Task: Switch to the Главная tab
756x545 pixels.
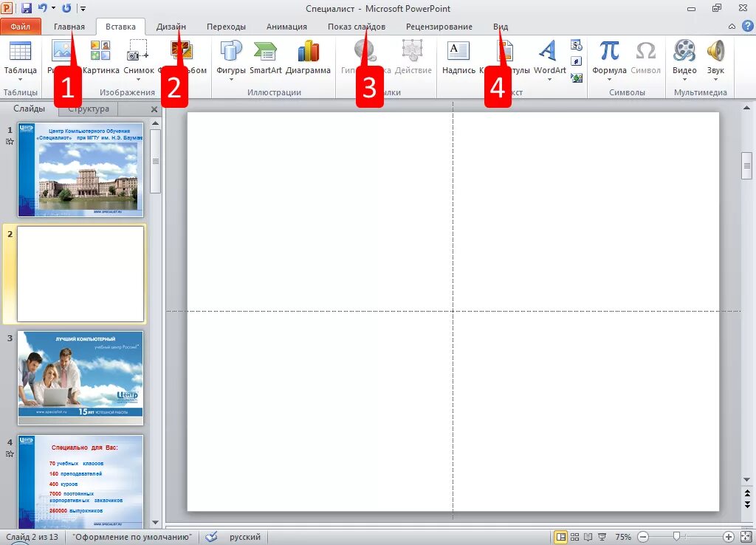Action: (x=69, y=27)
